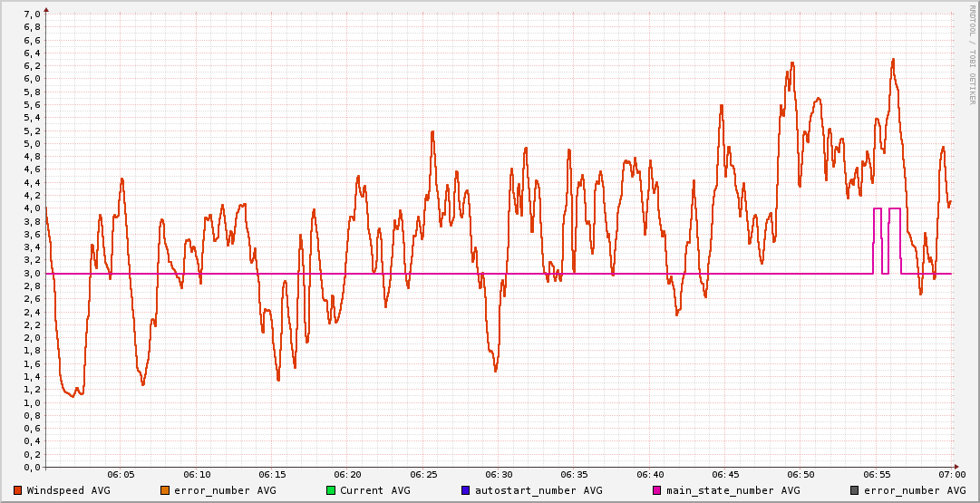This screenshot has width=980, height=503.
Task: Click the green Current AVG legend swatch
Action: pos(331,490)
